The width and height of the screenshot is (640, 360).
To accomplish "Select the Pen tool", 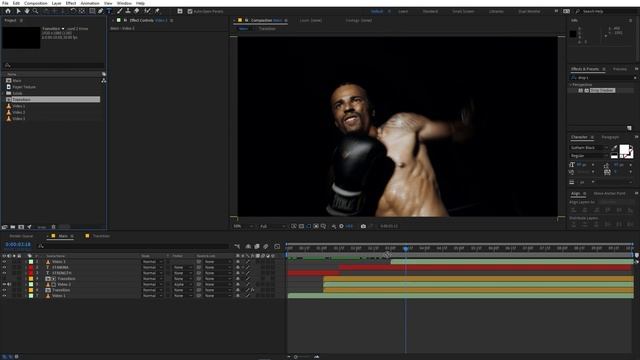I will (x=100, y=11).
